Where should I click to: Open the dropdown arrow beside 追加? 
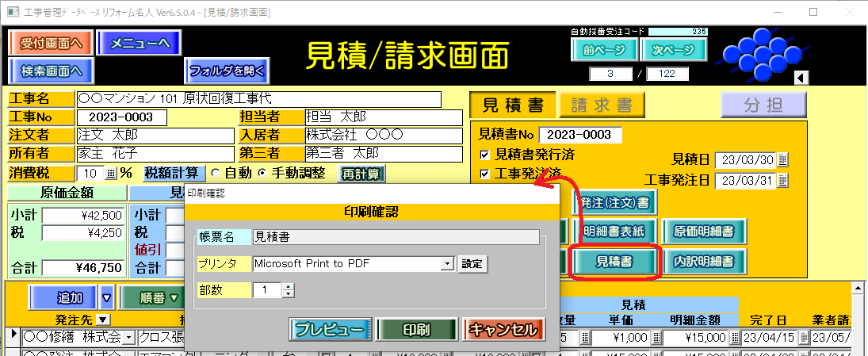107,298
